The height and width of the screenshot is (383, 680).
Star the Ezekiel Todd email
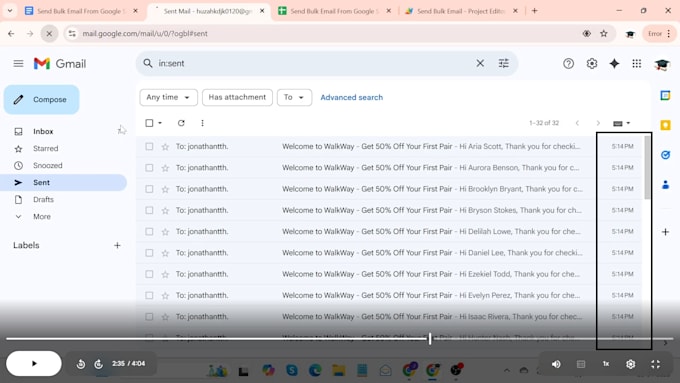point(165,274)
